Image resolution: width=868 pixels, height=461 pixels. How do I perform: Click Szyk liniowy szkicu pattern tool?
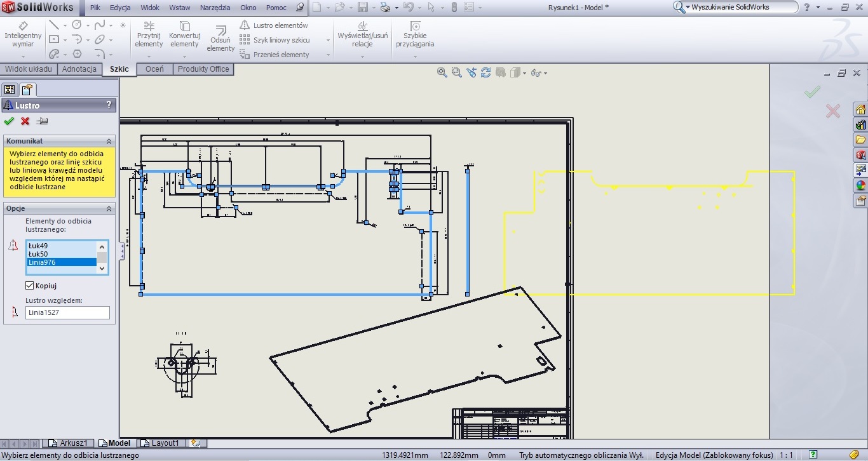tap(275, 40)
